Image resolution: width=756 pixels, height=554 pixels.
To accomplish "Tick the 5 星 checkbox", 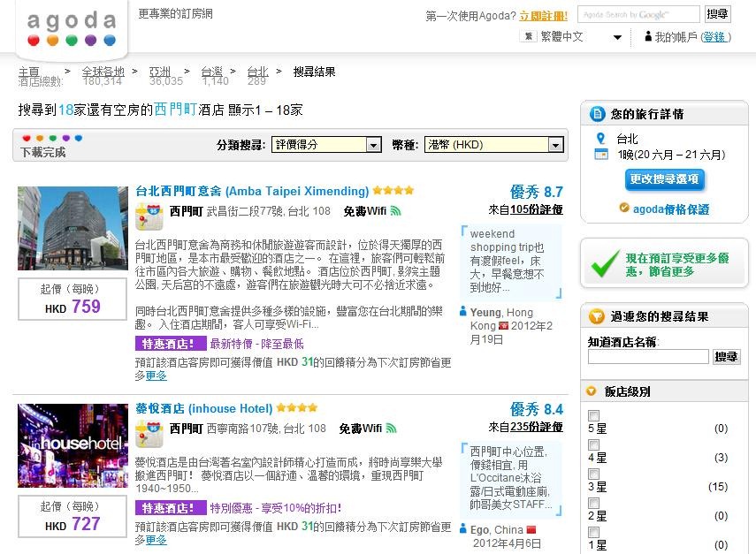I will point(594,416).
